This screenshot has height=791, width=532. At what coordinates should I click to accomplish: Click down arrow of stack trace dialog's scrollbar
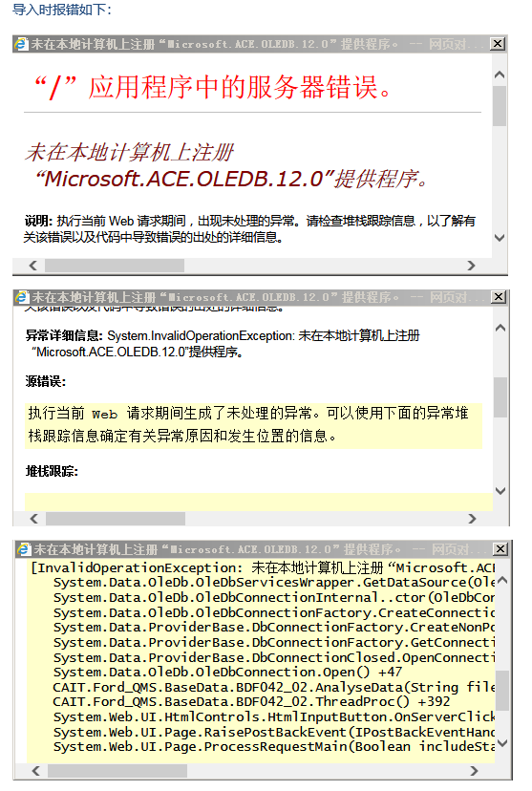click(x=502, y=743)
